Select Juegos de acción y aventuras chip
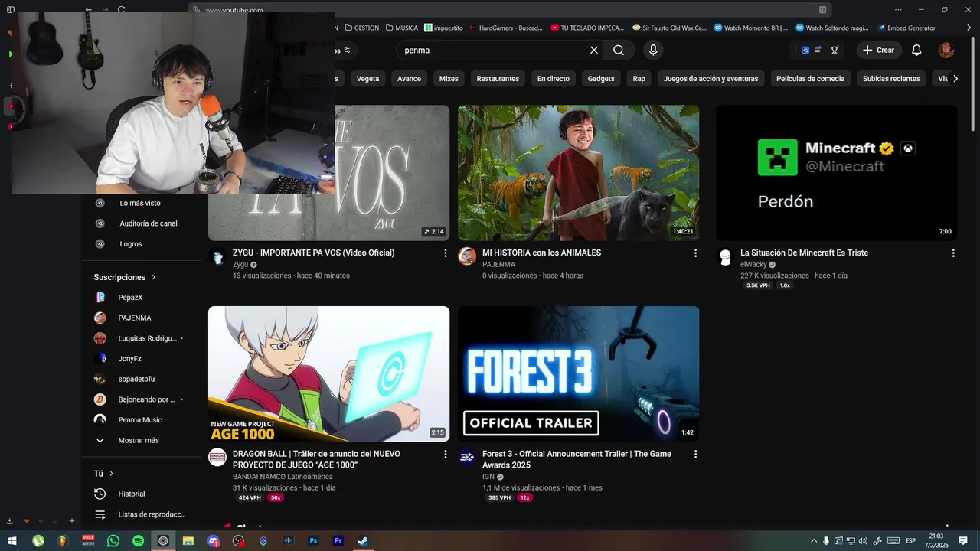The width and height of the screenshot is (980, 551). coord(710,78)
